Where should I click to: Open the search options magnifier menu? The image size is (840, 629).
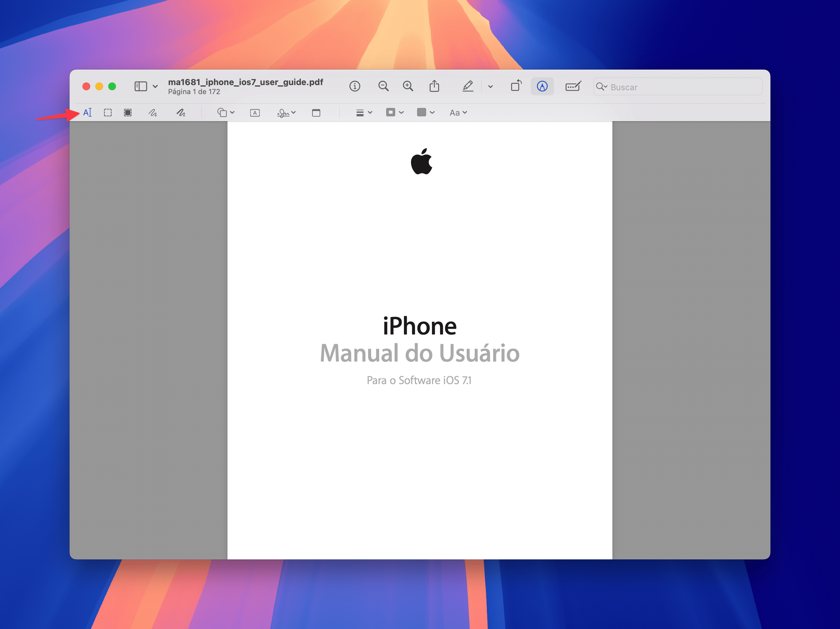pyautogui.click(x=602, y=87)
